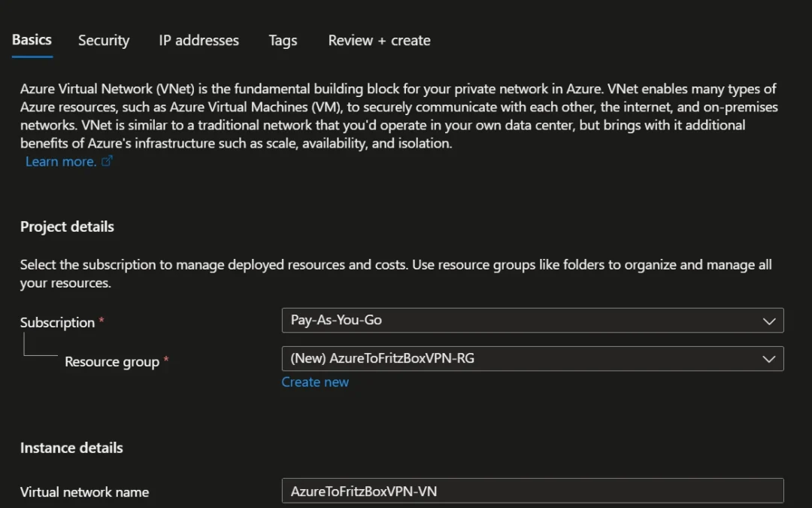Click the Azure Virtual Network description paragraph
Image resolution: width=812 pixels, height=508 pixels.
tap(398, 116)
